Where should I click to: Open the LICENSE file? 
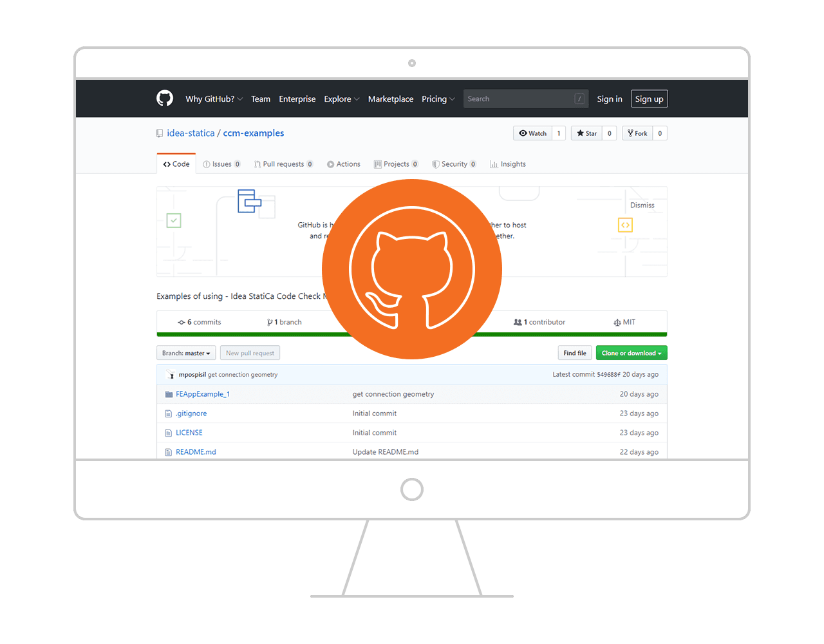189,433
